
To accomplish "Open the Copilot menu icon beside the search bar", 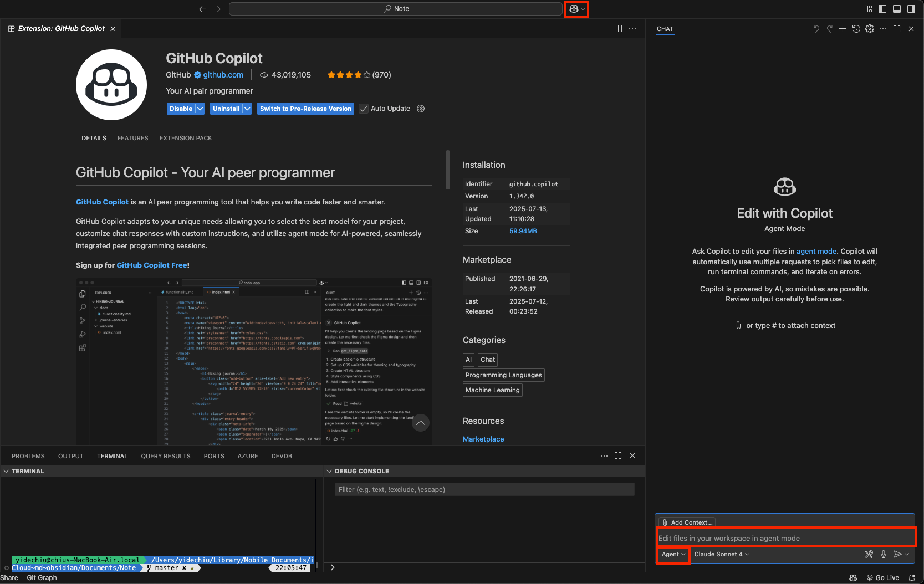I will point(576,9).
